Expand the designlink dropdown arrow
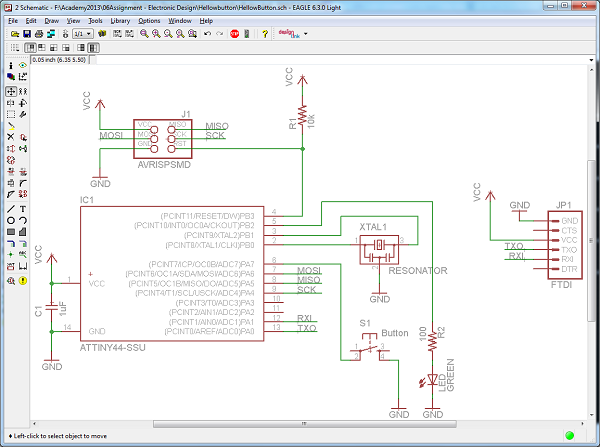The height and width of the screenshot is (447, 600). pyautogui.click(x=305, y=34)
